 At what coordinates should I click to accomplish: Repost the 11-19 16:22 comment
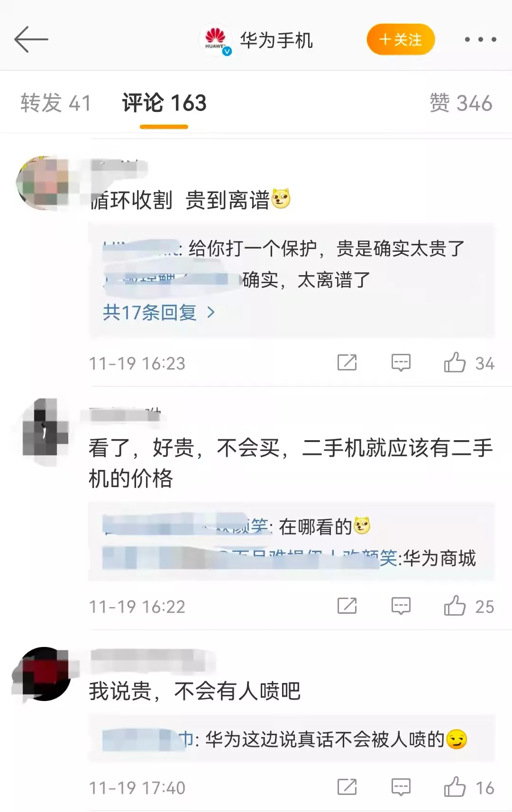coord(347,606)
